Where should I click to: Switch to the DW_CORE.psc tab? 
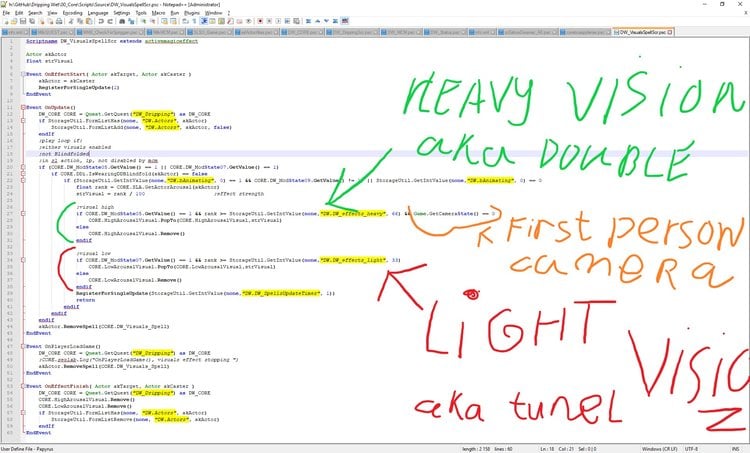(x=302, y=32)
